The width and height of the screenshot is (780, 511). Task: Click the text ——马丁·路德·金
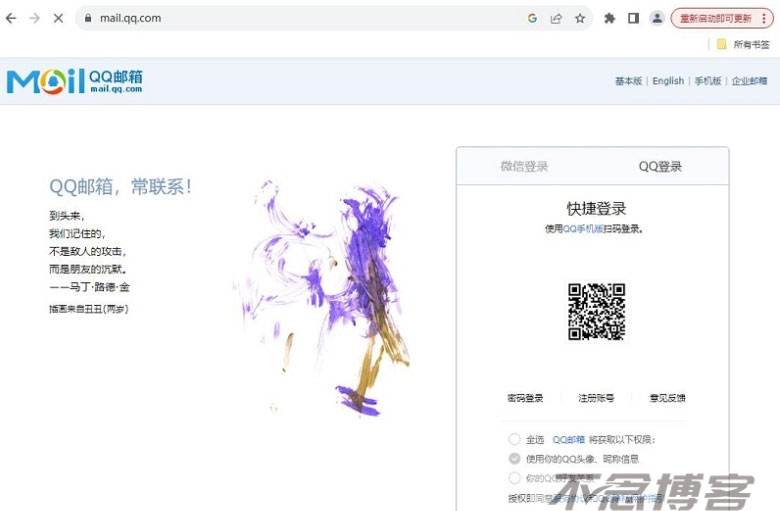[90, 287]
